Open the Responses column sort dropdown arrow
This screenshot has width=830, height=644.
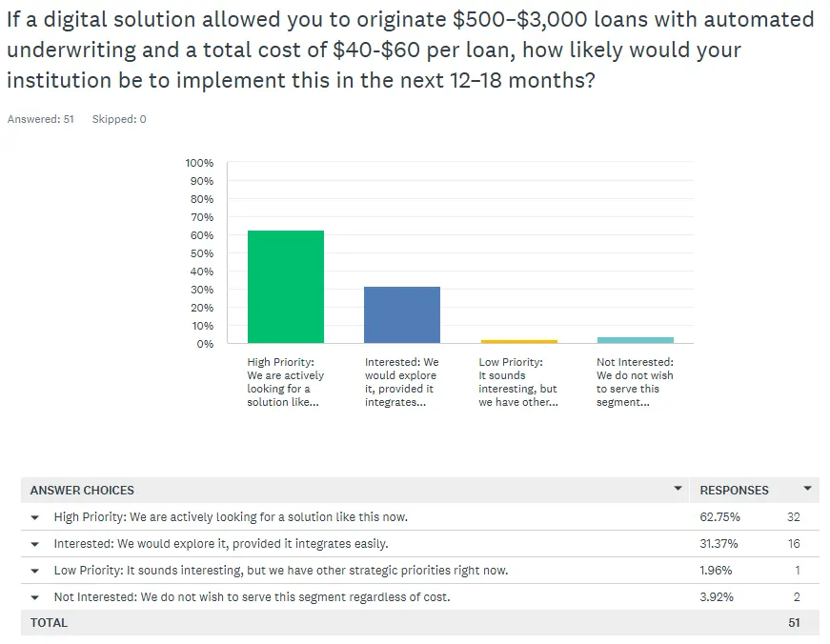coord(807,489)
